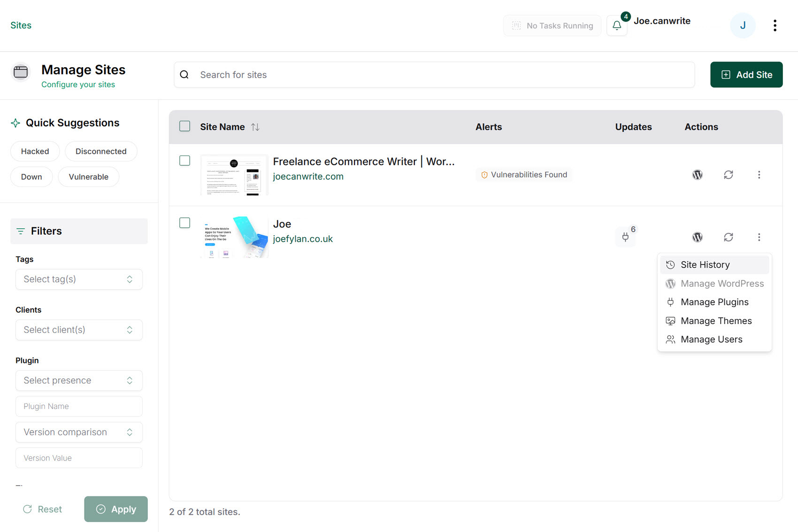Expand the Select client(s) dropdown
The width and height of the screenshot is (798, 532).
tap(78, 330)
